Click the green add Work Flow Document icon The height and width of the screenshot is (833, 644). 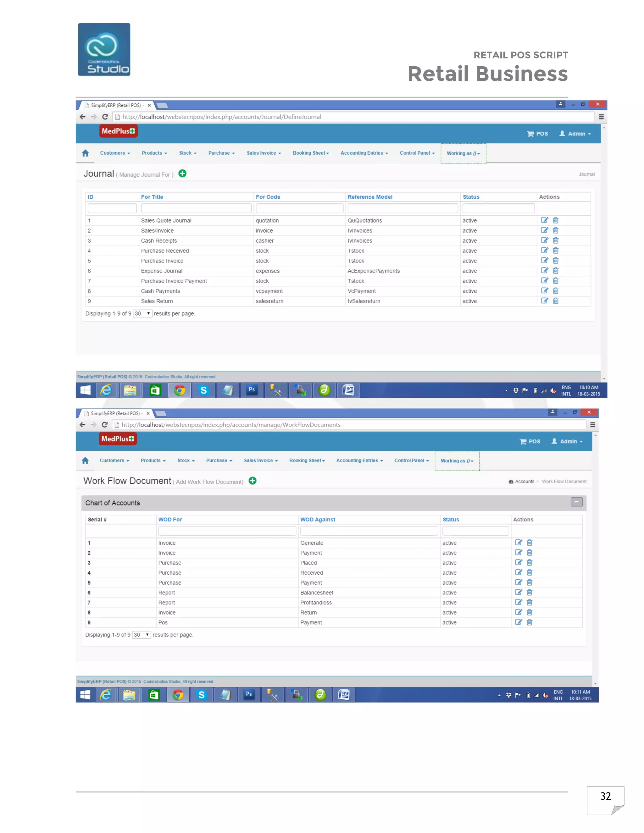253,481
